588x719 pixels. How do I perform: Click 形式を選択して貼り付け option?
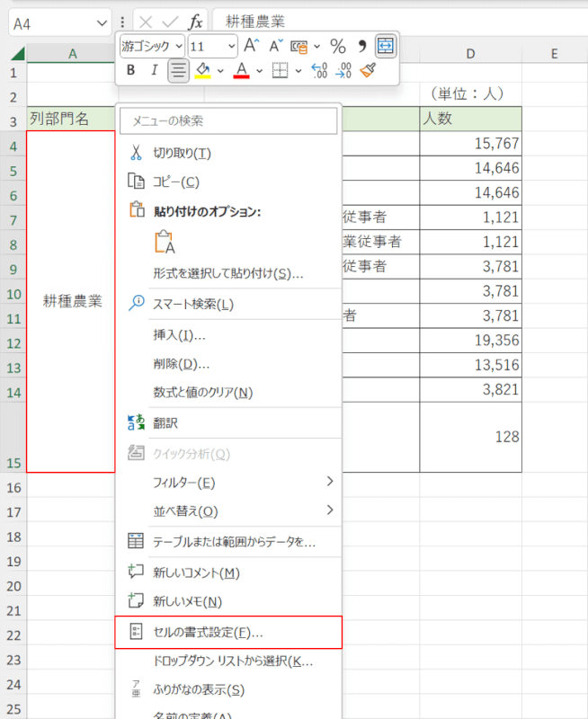click(x=228, y=273)
